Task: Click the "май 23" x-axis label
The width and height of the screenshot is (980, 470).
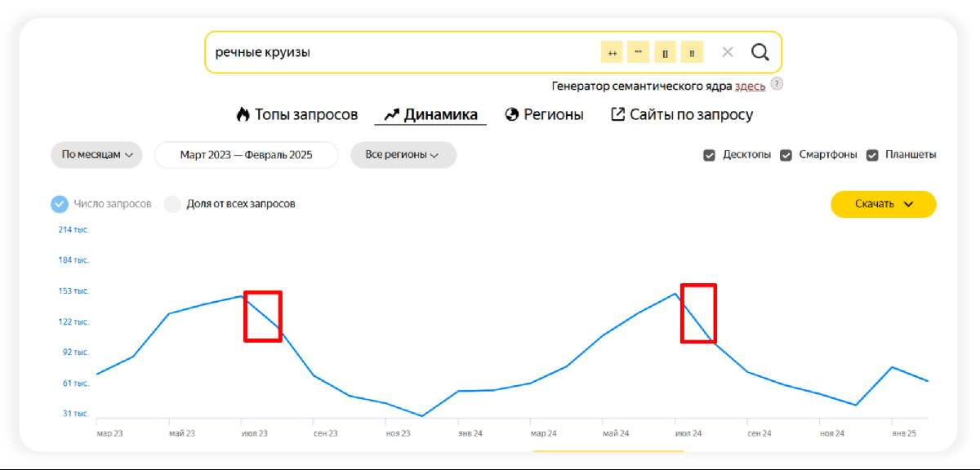Action: (182, 433)
